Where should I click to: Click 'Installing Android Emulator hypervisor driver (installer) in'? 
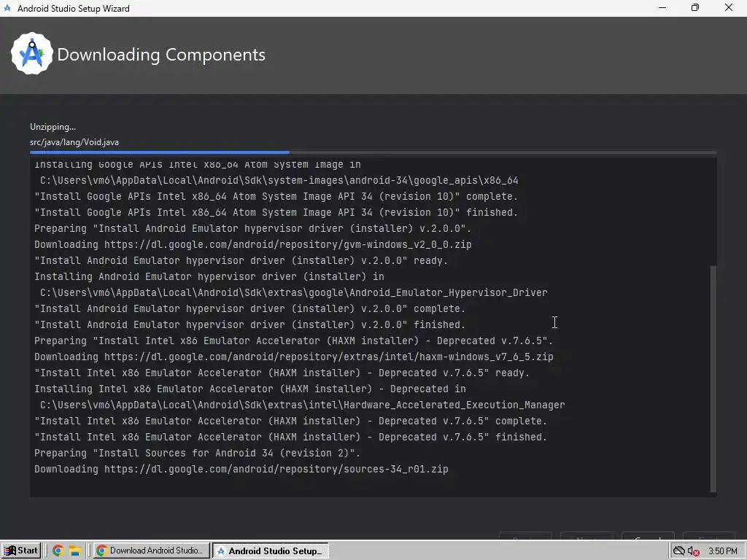coord(209,276)
